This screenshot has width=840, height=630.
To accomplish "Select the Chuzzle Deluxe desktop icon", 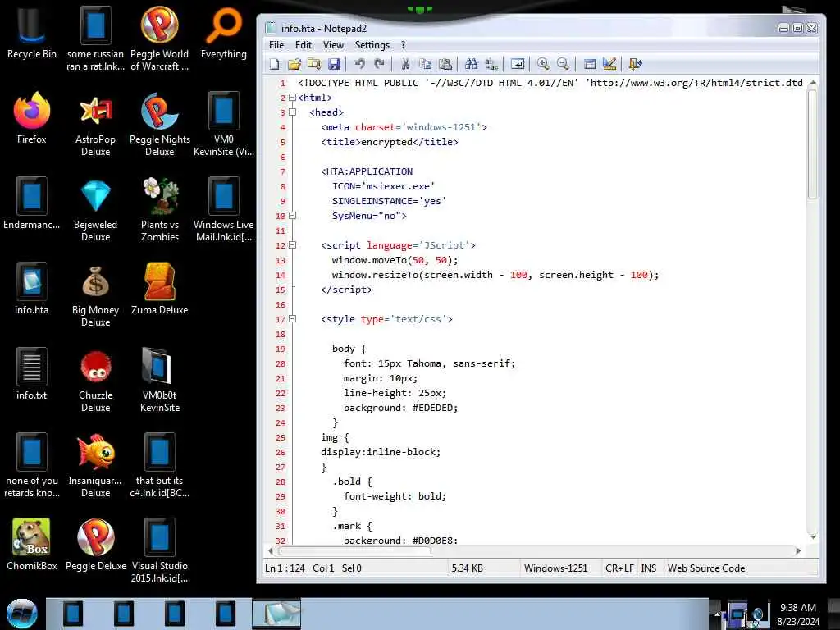I will 95,381.
